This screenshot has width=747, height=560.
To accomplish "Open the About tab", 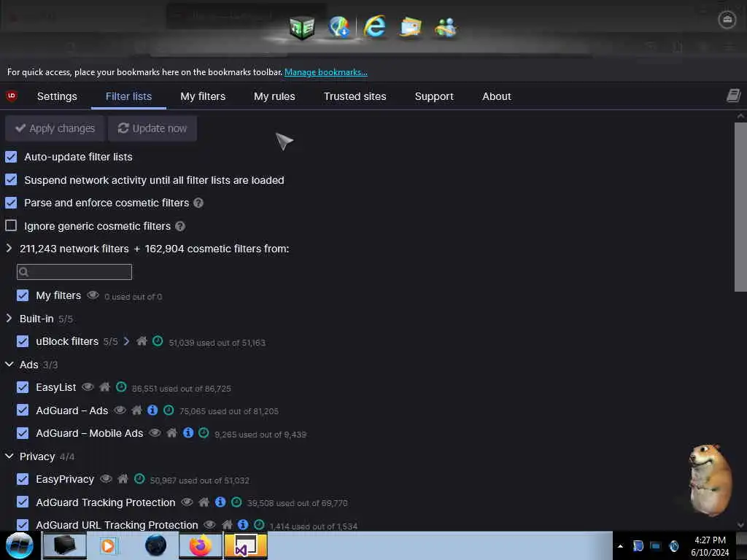I will 496,96.
